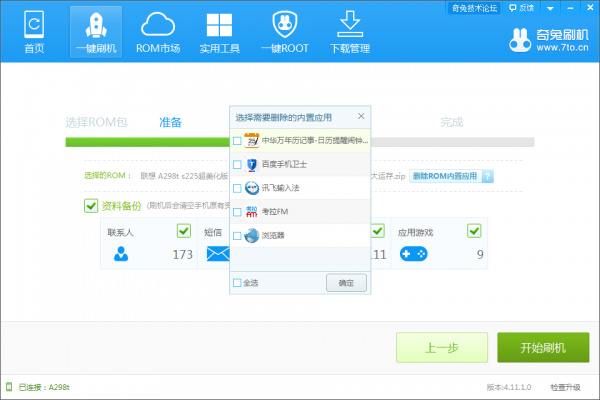Click the 讯飞输入法 app icon
The image size is (600, 400).
252,188
